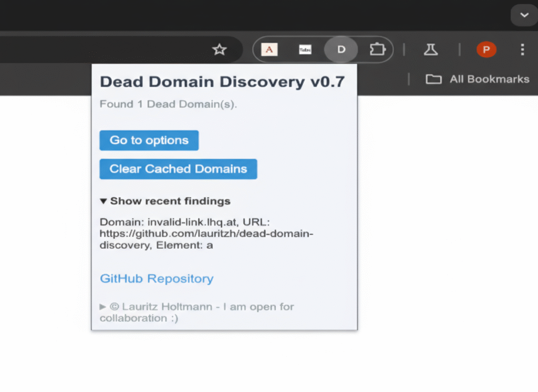Focus the browser address bar

pyautogui.click(x=105, y=49)
